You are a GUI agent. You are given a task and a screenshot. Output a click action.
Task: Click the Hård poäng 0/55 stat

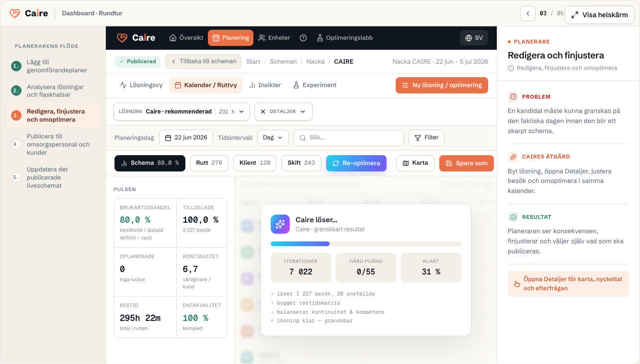[366, 268]
